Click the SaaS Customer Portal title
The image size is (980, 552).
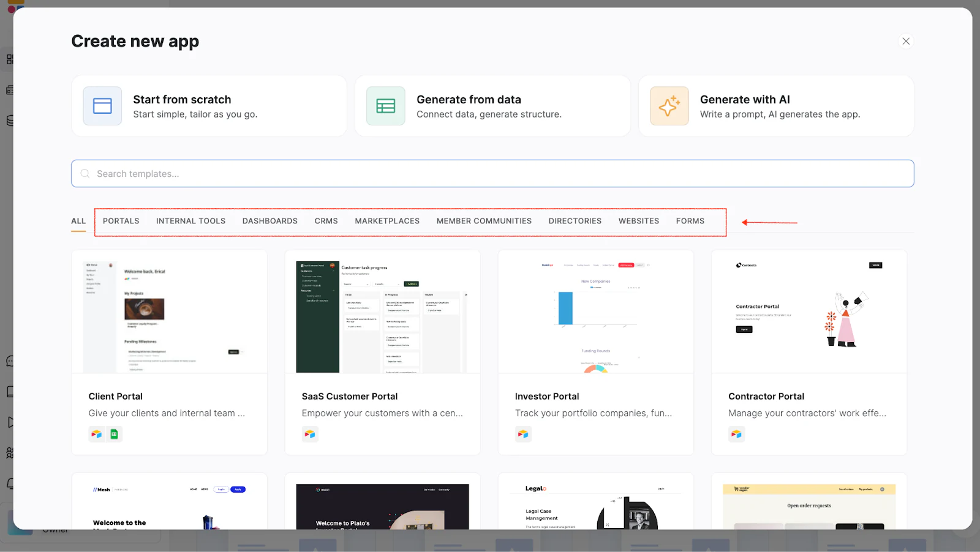350,397
